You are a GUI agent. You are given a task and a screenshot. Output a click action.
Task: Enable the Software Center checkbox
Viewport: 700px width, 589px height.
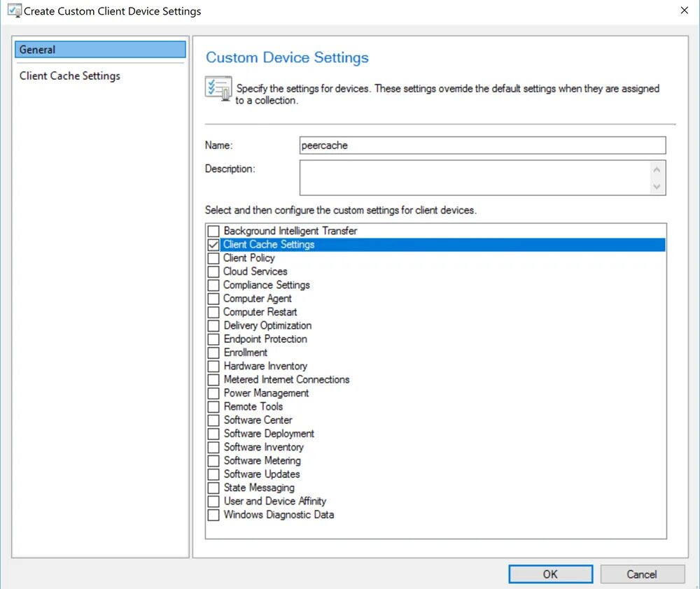213,420
